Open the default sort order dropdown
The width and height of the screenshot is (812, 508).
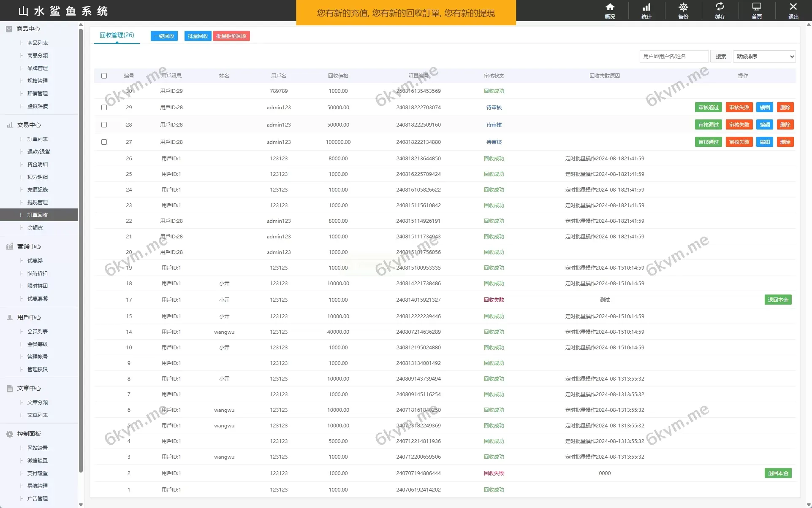tap(764, 57)
